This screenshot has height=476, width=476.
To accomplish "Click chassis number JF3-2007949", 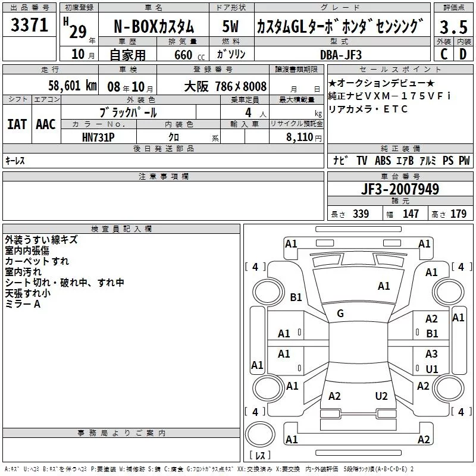I will 400,190.
